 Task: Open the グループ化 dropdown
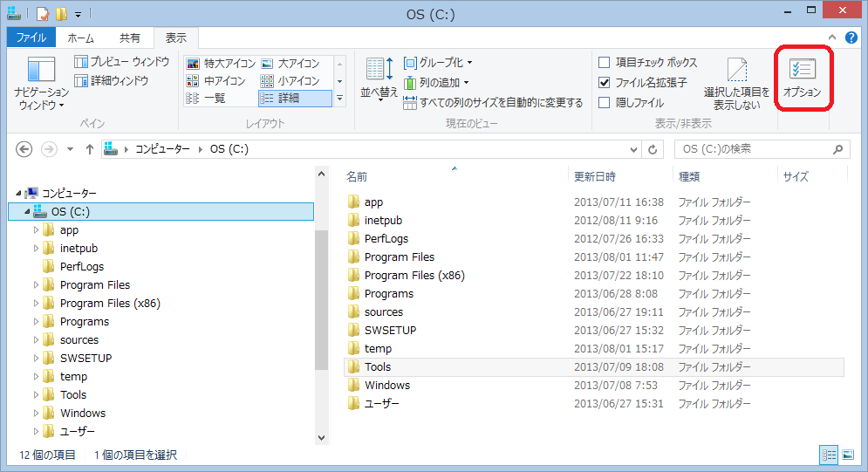pyautogui.click(x=438, y=63)
